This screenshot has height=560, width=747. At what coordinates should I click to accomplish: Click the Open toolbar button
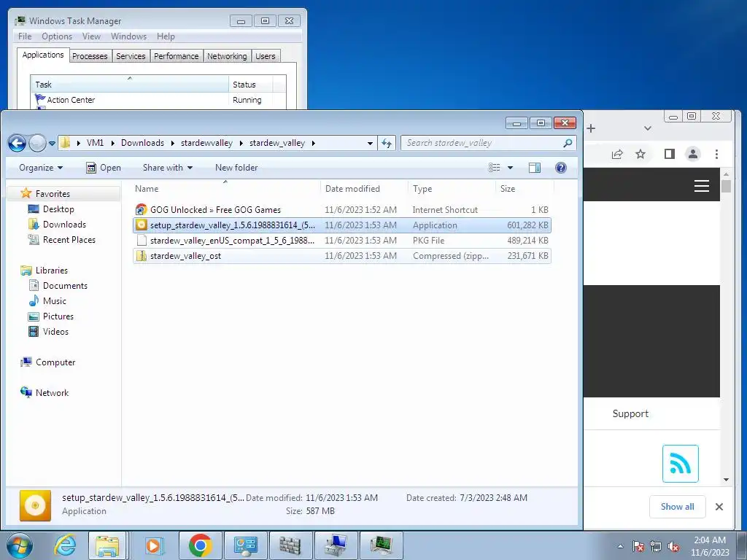point(104,168)
